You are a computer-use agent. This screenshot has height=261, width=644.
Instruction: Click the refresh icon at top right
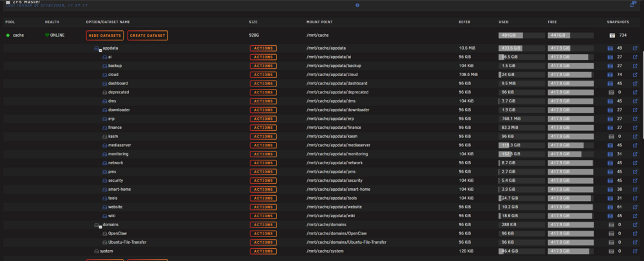632,4
